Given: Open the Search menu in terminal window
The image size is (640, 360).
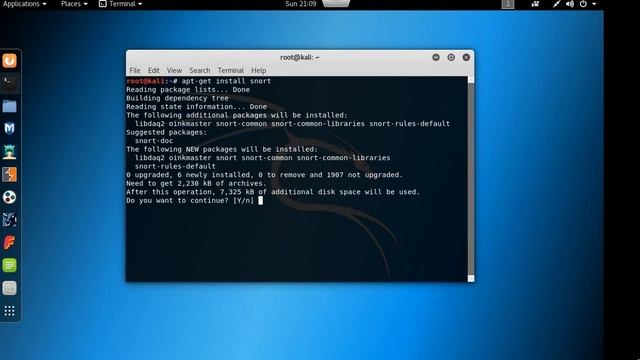Looking at the screenshot, I should pyautogui.click(x=200, y=71).
